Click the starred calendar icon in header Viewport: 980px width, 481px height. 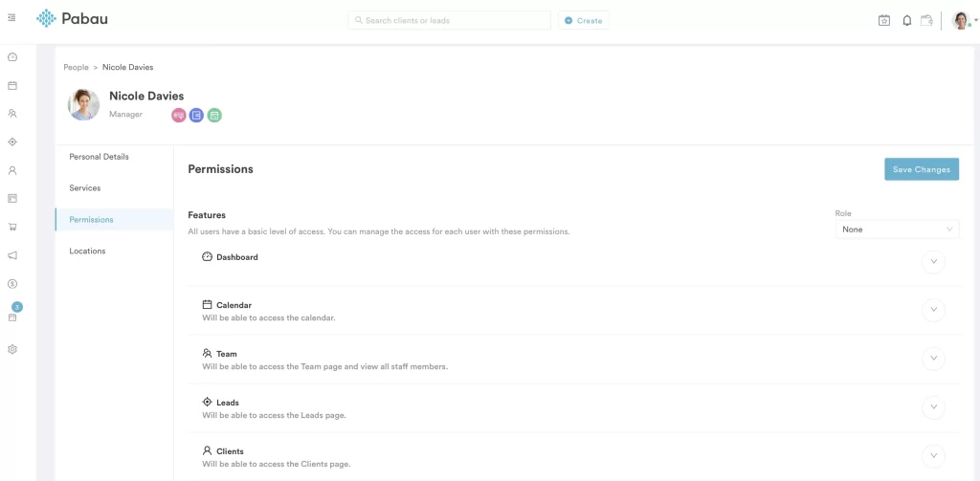click(884, 20)
